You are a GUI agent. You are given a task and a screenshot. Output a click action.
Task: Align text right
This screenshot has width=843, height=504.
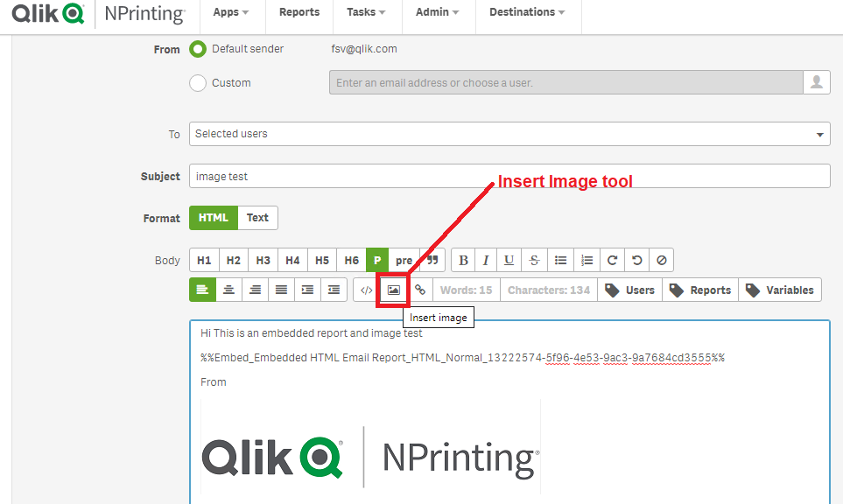pyautogui.click(x=255, y=290)
